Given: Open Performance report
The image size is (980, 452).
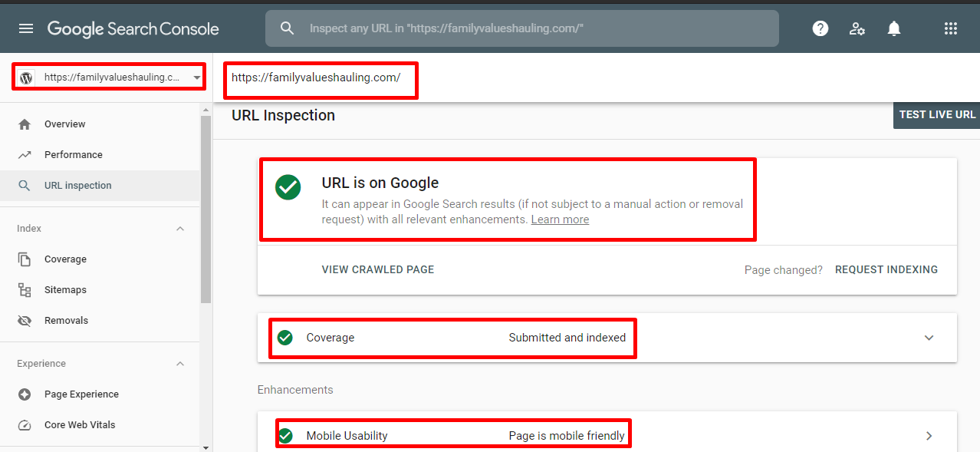Looking at the screenshot, I should tap(100, 155).
